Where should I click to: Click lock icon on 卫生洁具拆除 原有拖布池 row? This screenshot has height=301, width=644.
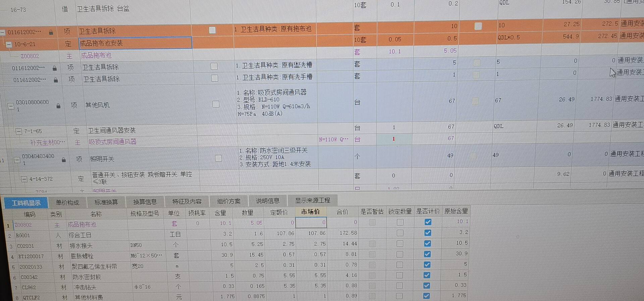[51, 32]
